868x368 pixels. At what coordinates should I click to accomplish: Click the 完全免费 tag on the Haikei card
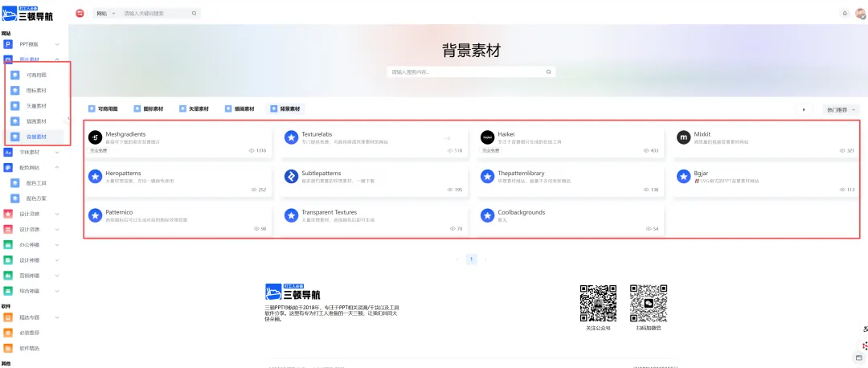click(490, 150)
